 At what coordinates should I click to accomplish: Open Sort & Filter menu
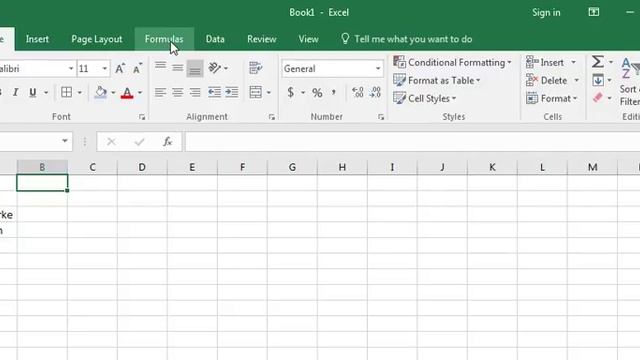[x=629, y=82]
